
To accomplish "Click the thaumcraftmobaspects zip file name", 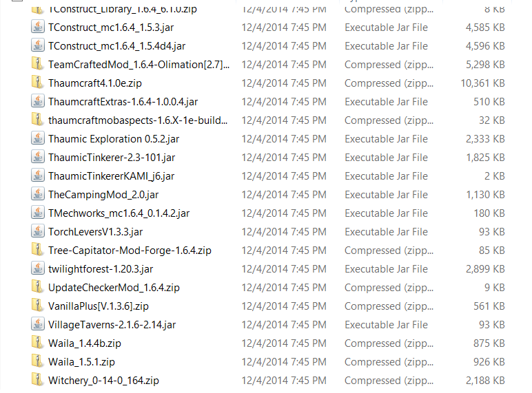I will coord(138,120).
